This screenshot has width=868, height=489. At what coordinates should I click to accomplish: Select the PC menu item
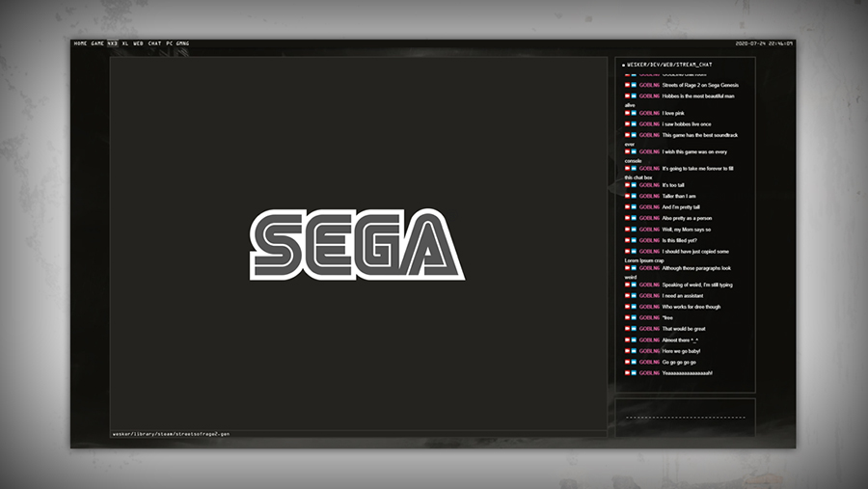(170, 43)
